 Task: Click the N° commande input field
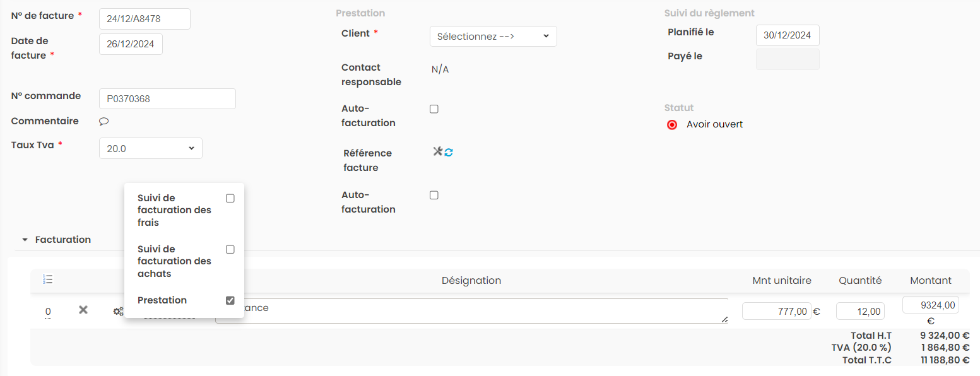point(167,99)
